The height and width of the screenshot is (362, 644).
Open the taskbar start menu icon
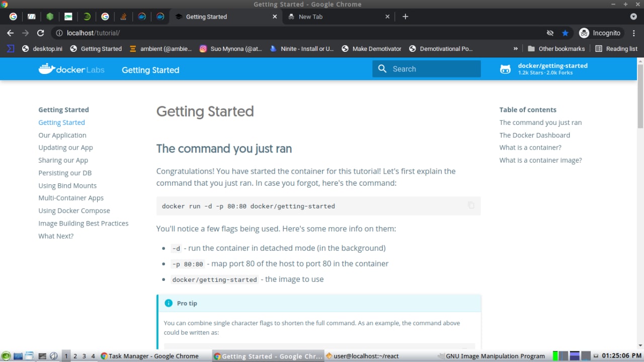(x=6, y=356)
